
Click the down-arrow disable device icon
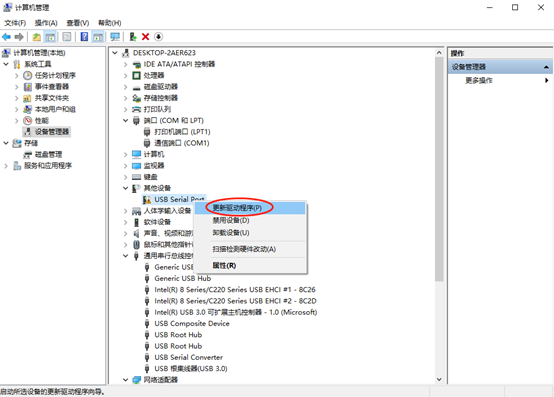click(159, 36)
